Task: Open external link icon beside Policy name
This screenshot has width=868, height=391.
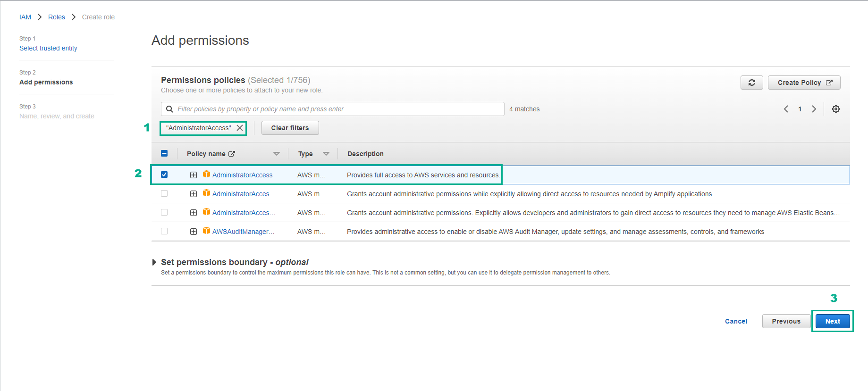Action: pyautogui.click(x=232, y=154)
